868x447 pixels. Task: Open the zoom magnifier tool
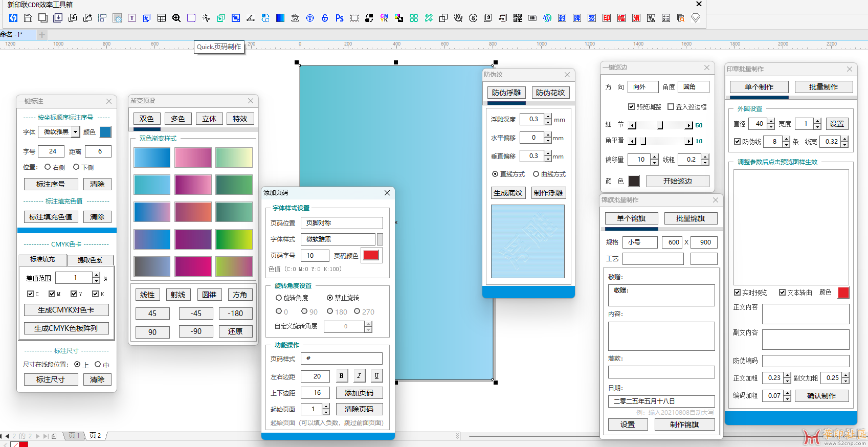[x=176, y=18]
